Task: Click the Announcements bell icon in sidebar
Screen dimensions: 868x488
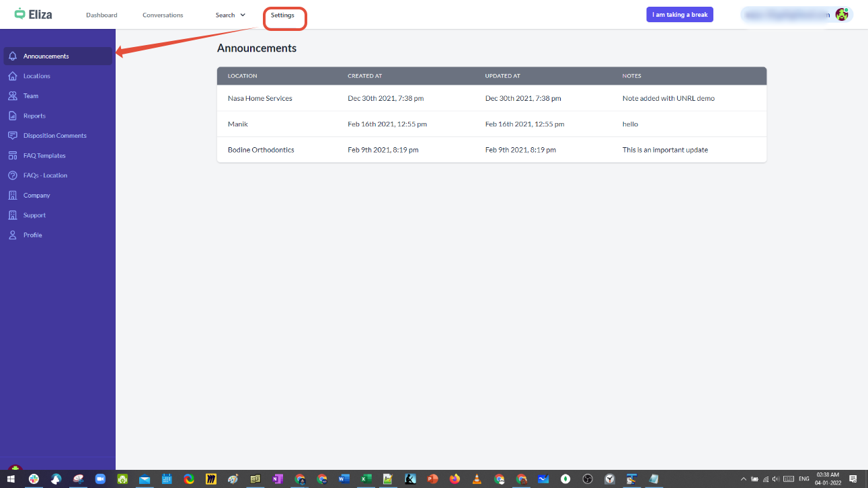Action: point(13,56)
